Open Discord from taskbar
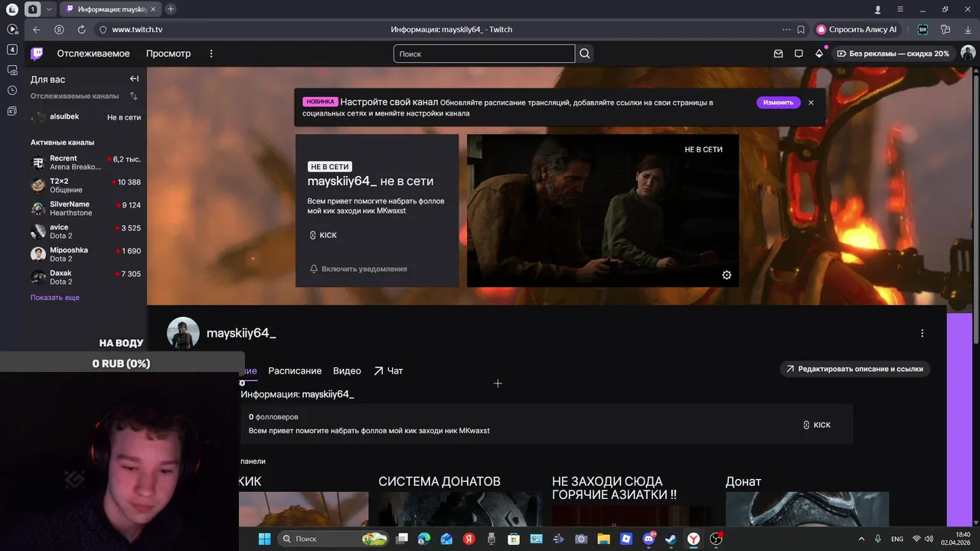The height and width of the screenshot is (551, 980). (x=648, y=539)
